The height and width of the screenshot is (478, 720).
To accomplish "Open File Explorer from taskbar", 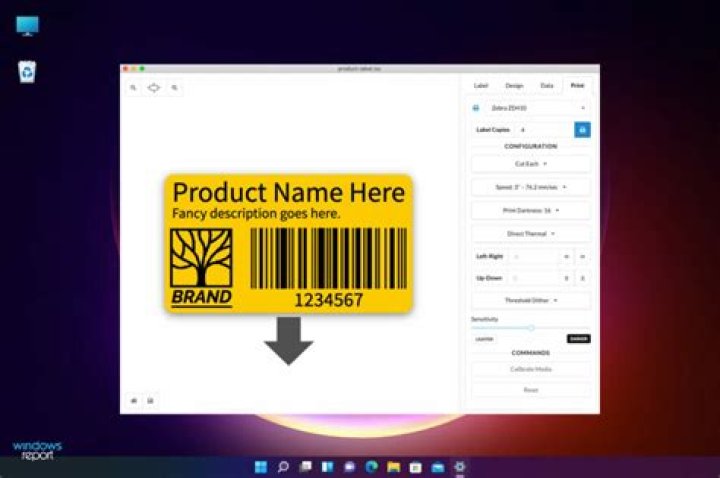I will [394, 467].
